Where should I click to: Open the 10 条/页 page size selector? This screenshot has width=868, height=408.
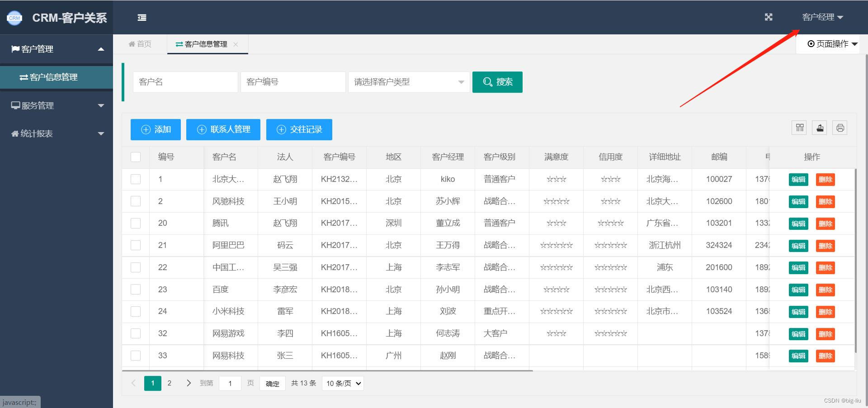(x=343, y=383)
